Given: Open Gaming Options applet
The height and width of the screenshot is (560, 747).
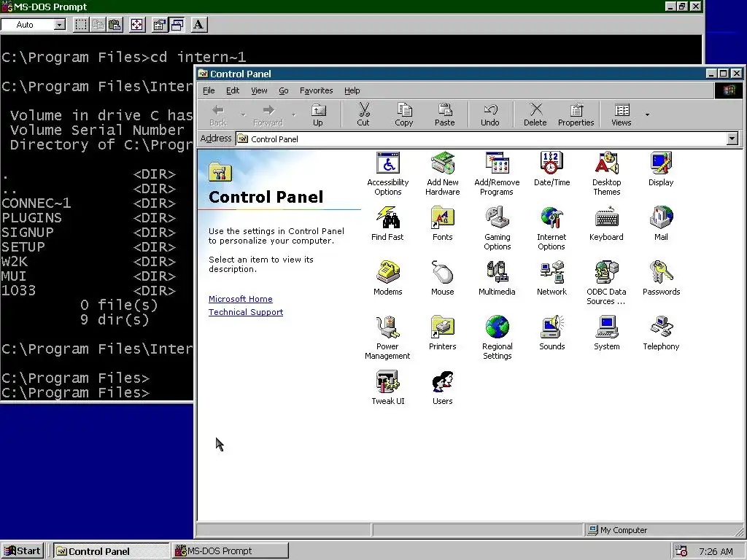Looking at the screenshot, I should click(x=497, y=228).
